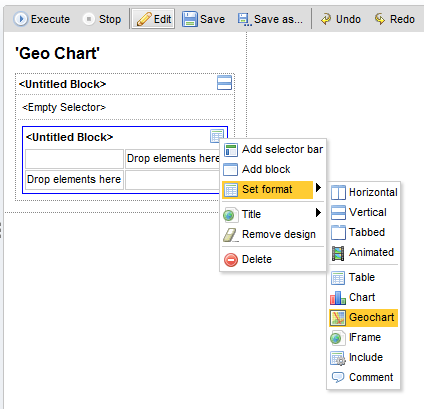Screen dimensions: 424x409
Task: Pick the Animated format option
Action: pyautogui.click(x=364, y=252)
